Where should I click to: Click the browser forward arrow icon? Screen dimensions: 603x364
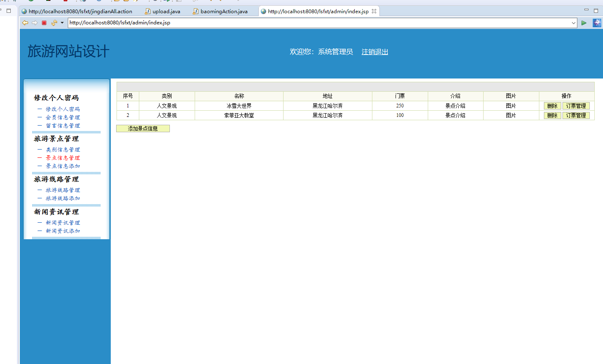[x=35, y=23]
